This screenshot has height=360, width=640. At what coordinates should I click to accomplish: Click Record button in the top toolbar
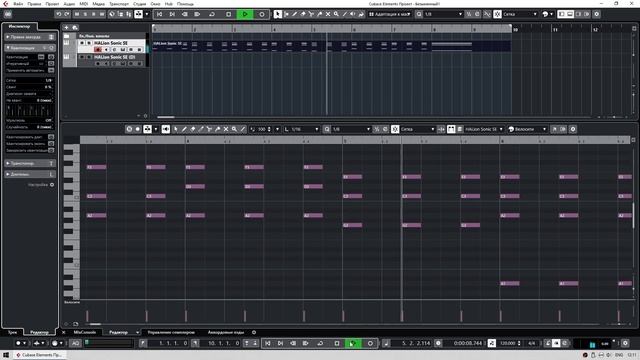[262, 14]
